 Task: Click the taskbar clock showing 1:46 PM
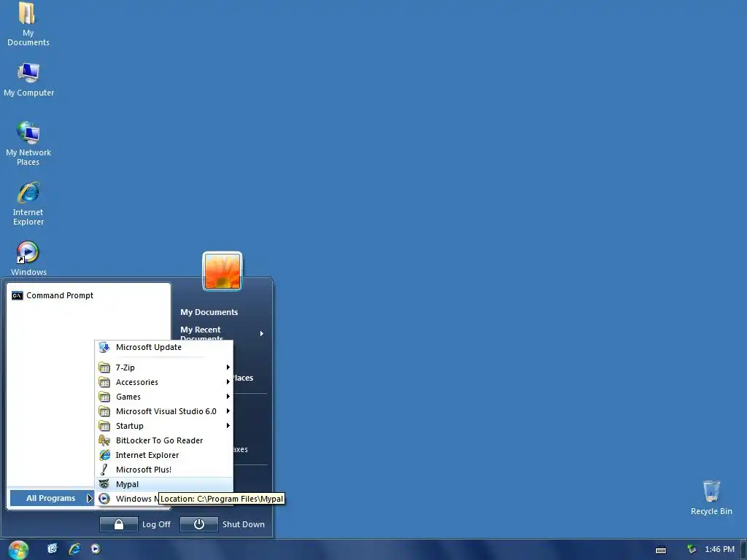point(719,550)
